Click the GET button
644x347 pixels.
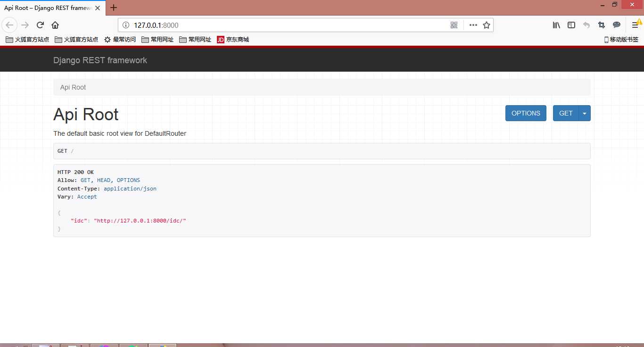pyautogui.click(x=566, y=113)
